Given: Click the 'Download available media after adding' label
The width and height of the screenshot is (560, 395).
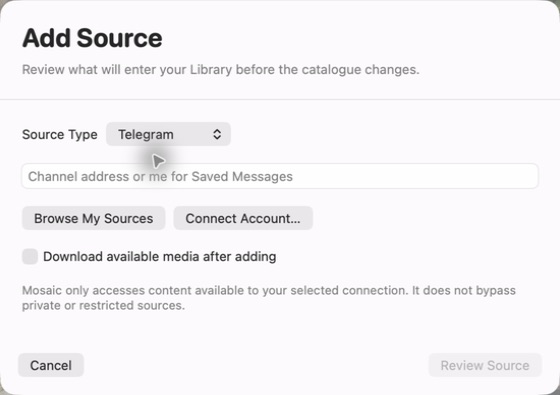Looking at the screenshot, I should tap(160, 257).
